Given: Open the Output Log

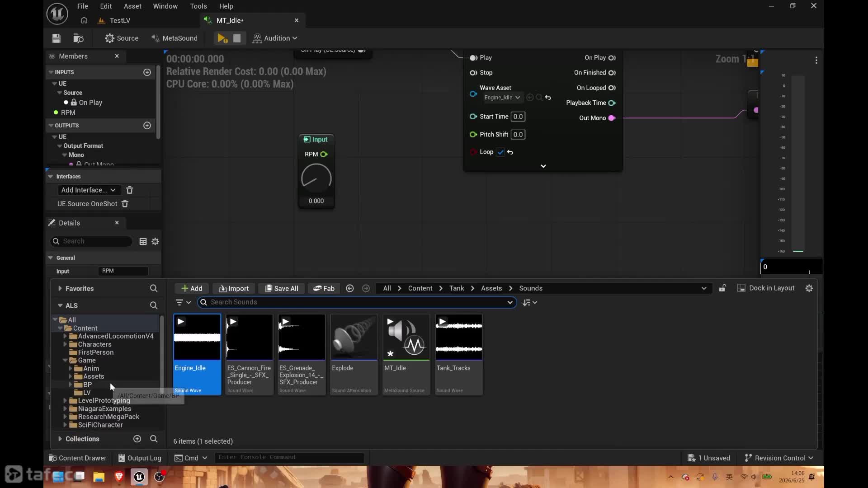Looking at the screenshot, I should tap(140, 458).
